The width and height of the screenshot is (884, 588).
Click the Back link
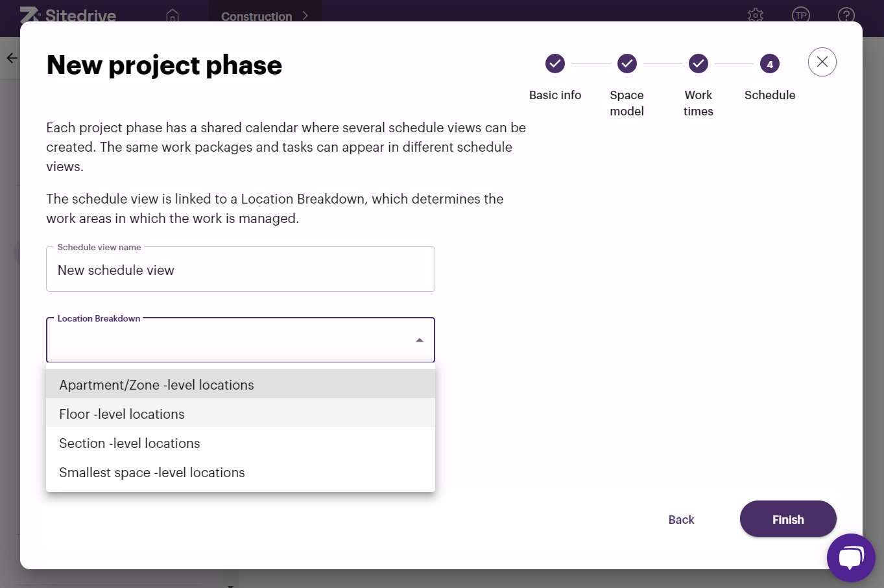point(681,519)
